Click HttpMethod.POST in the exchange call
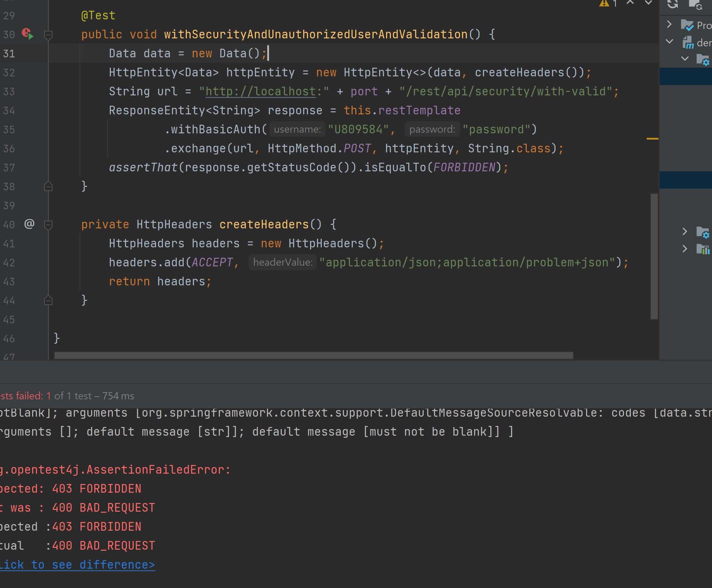Viewport: 712px width, 588px height. (x=319, y=149)
